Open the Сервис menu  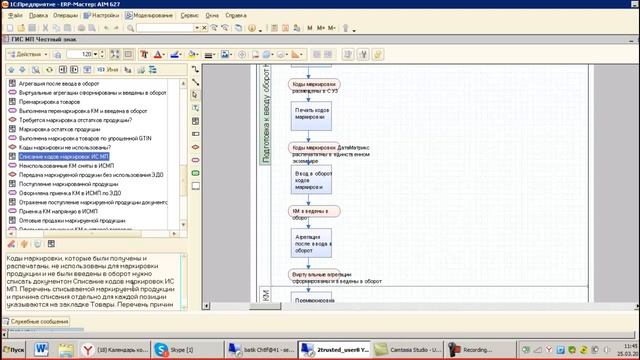[189, 15]
